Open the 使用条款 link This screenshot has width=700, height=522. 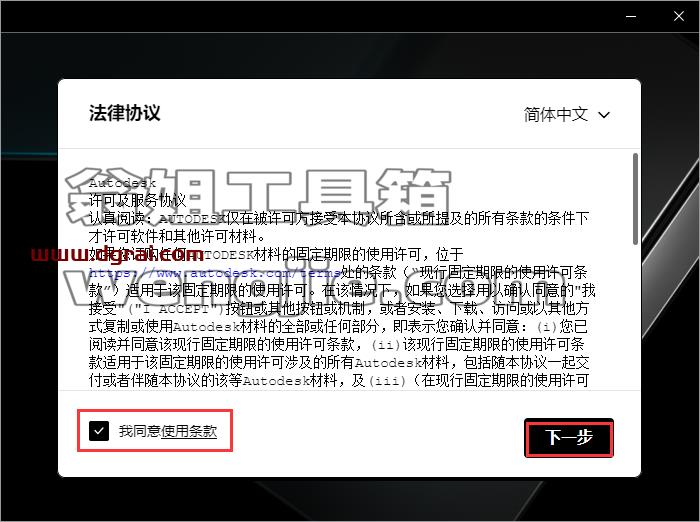(189, 431)
